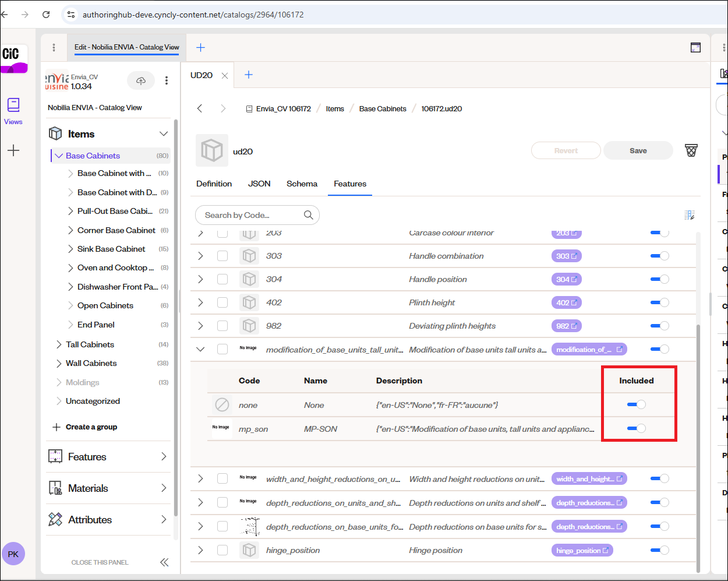Viewport: 728px width, 581px height.
Task: Toggle the switch for Hinge position
Action: (660, 550)
